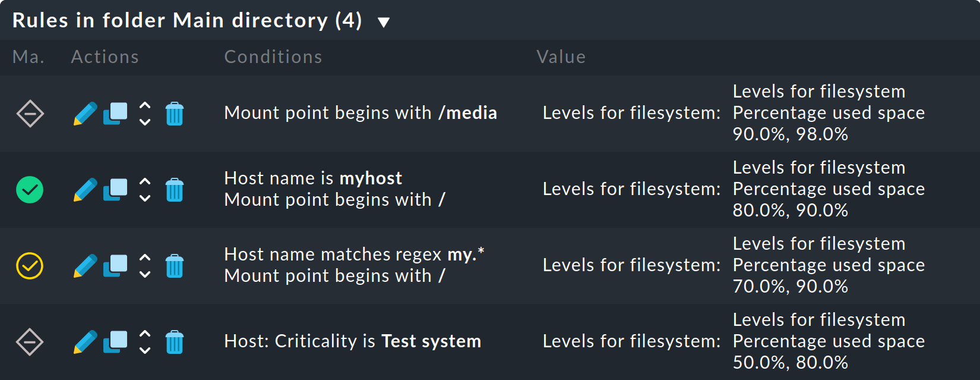Edit the /media mount point rule
Viewport: 980px width, 380px height.
pyautogui.click(x=85, y=114)
